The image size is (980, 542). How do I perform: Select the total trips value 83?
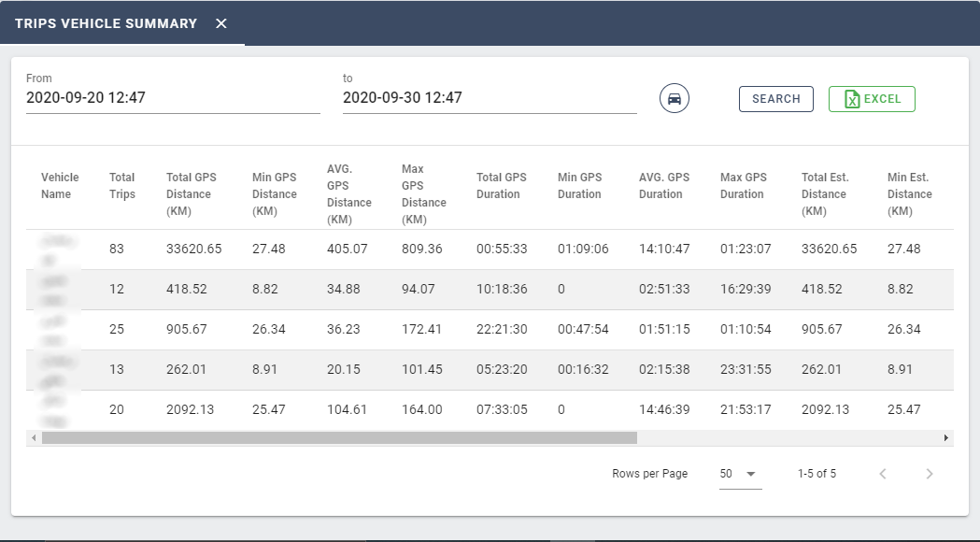116,249
